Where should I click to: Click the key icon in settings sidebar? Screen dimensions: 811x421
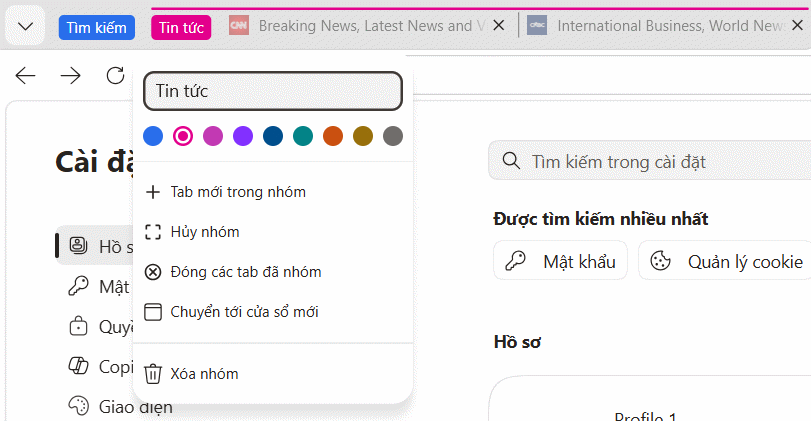point(78,285)
